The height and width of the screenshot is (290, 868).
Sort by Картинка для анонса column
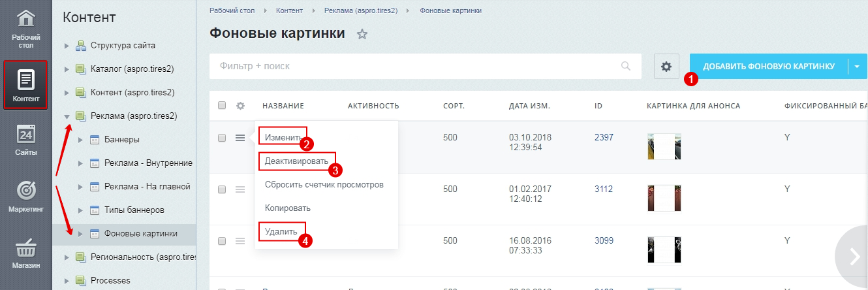tap(693, 106)
